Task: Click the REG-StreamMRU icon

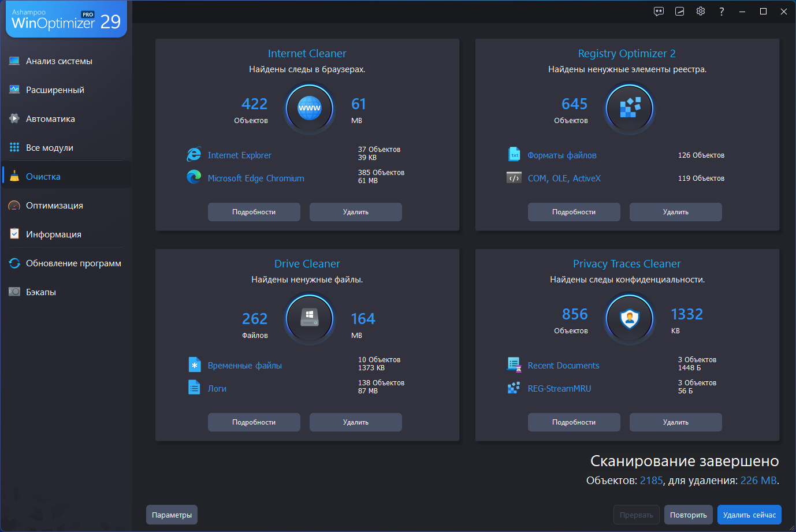Action: (514, 388)
